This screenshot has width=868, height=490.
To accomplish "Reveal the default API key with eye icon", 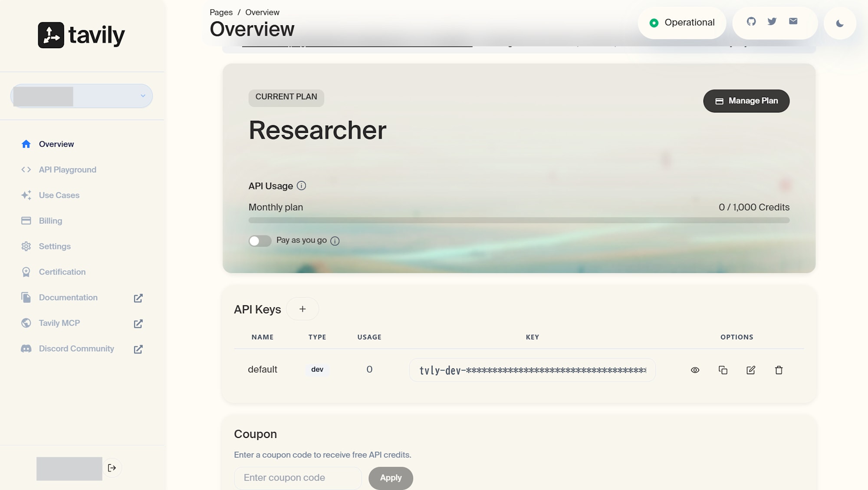I will [695, 370].
